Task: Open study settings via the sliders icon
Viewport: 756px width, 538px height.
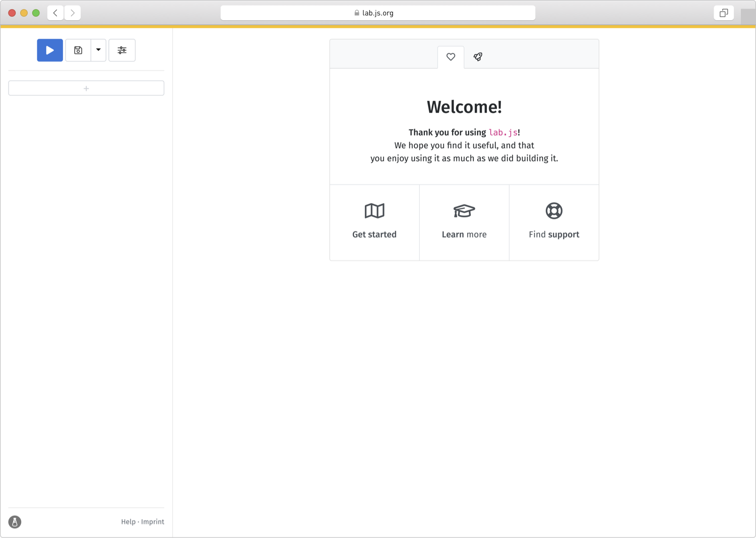Action: pyautogui.click(x=122, y=50)
